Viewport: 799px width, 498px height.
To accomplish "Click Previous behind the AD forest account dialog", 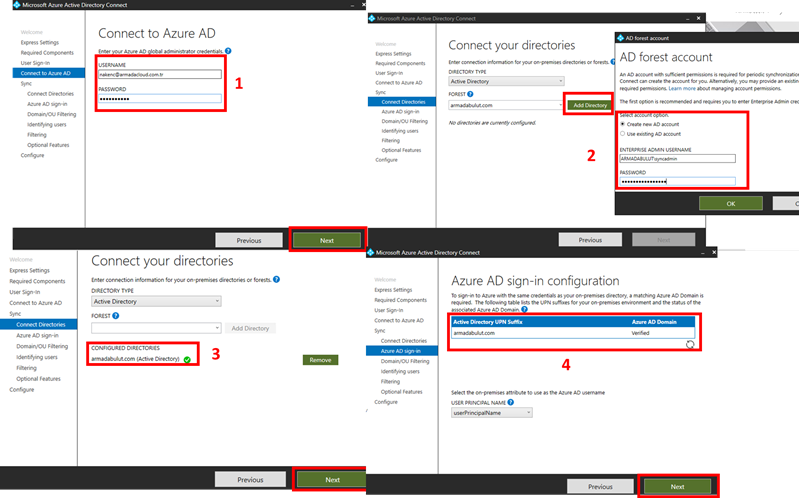I will click(x=590, y=240).
